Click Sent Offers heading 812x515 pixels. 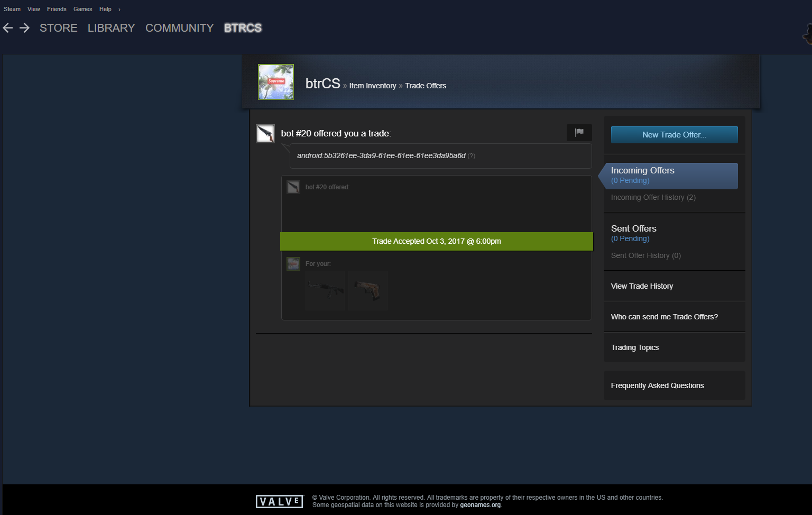tap(634, 228)
